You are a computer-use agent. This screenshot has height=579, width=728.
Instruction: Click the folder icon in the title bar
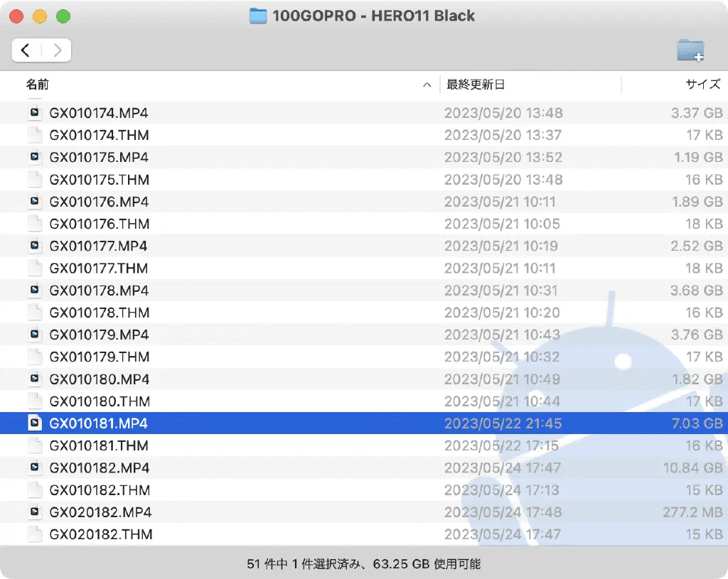(258, 16)
